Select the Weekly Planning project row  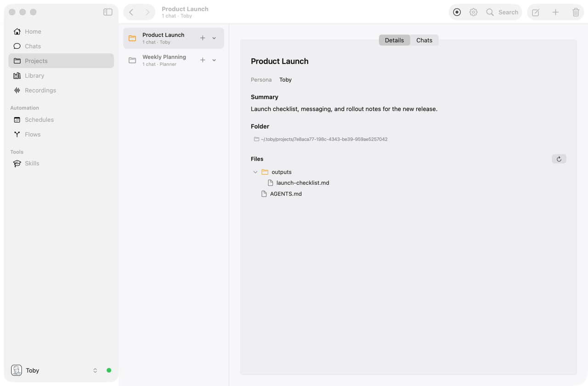click(174, 60)
